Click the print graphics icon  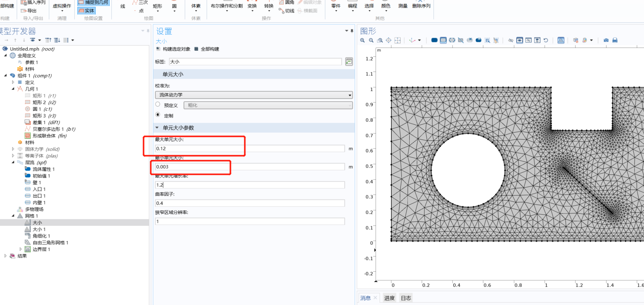615,40
